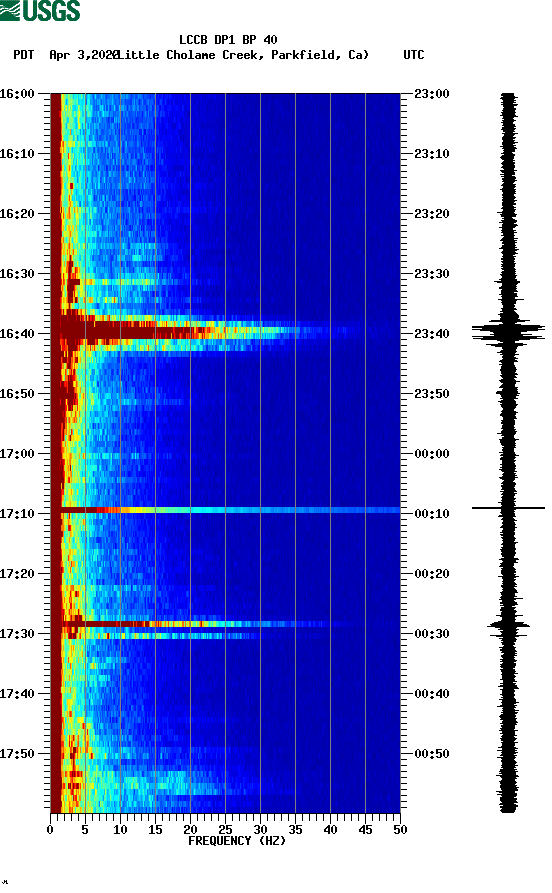The width and height of the screenshot is (552, 893).
Task: Click the '16:50' PDT time label
Action: (x=17, y=394)
